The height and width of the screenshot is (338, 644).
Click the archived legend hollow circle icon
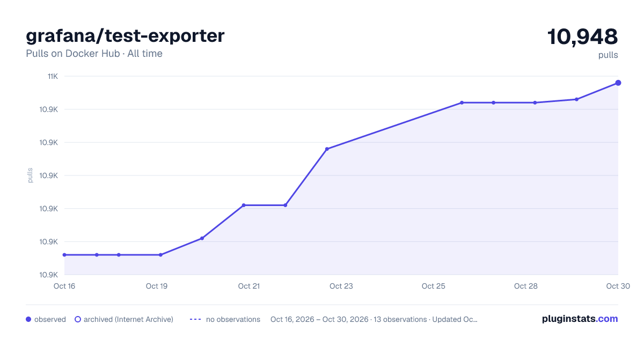click(78, 319)
